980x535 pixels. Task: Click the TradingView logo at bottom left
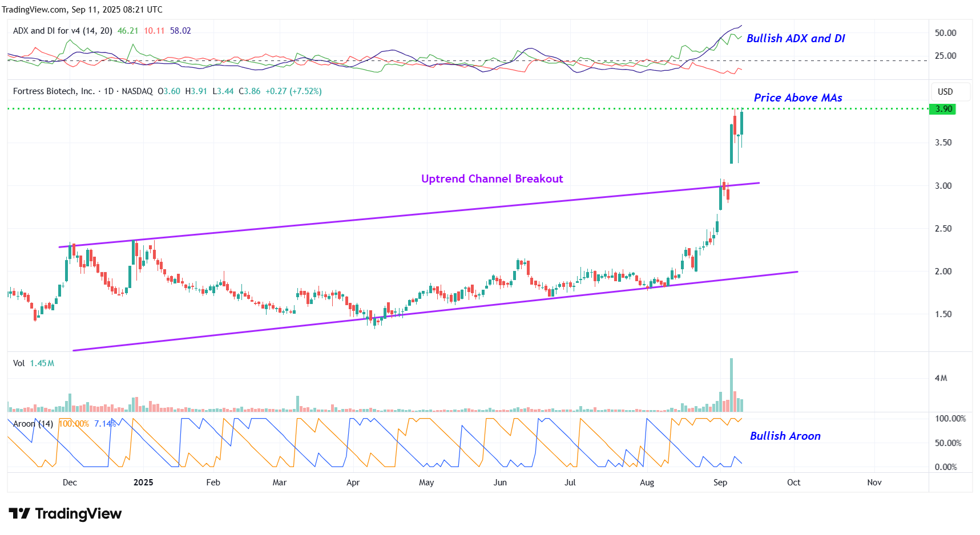tap(65, 514)
